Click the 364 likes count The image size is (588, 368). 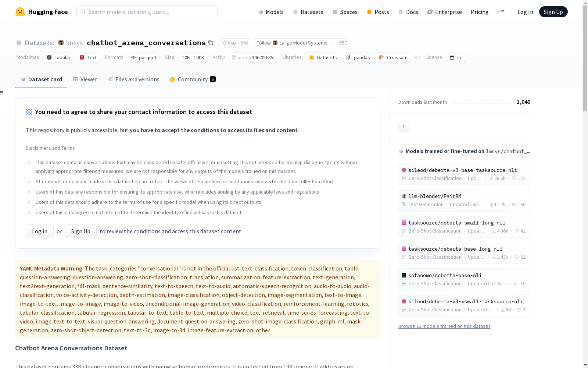pyautogui.click(x=245, y=43)
